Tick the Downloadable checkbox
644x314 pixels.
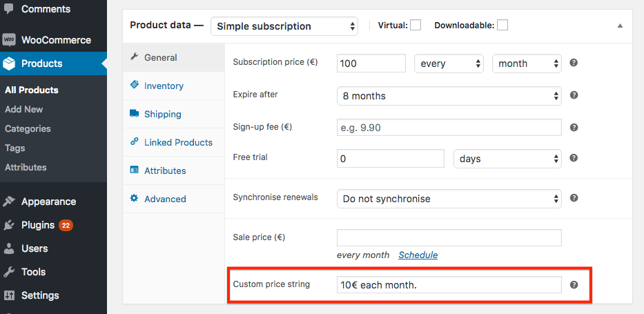[502, 26]
